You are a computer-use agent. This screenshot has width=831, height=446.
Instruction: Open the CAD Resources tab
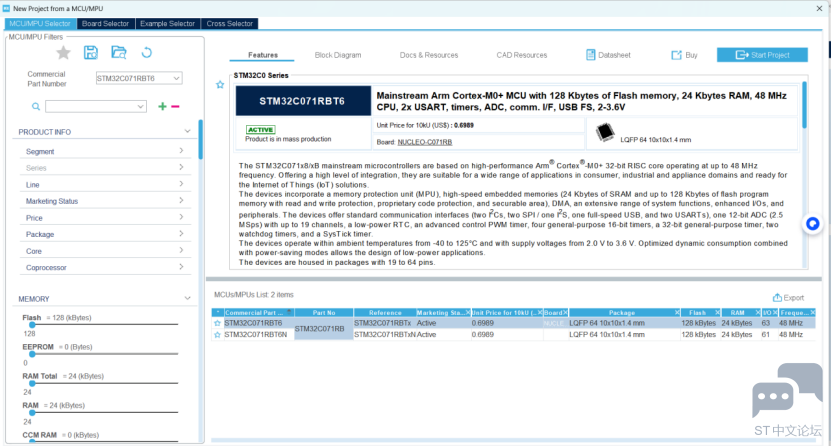coord(521,55)
